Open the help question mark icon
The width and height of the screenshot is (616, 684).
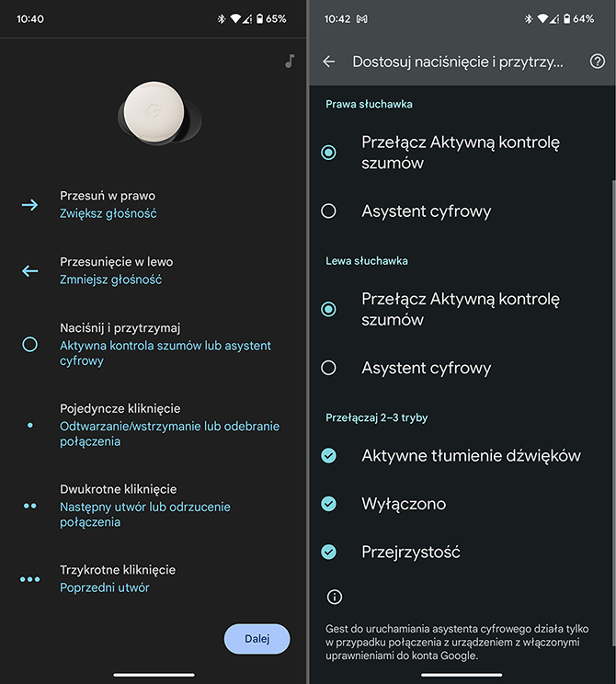pyautogui.click(x=598, y=62)
